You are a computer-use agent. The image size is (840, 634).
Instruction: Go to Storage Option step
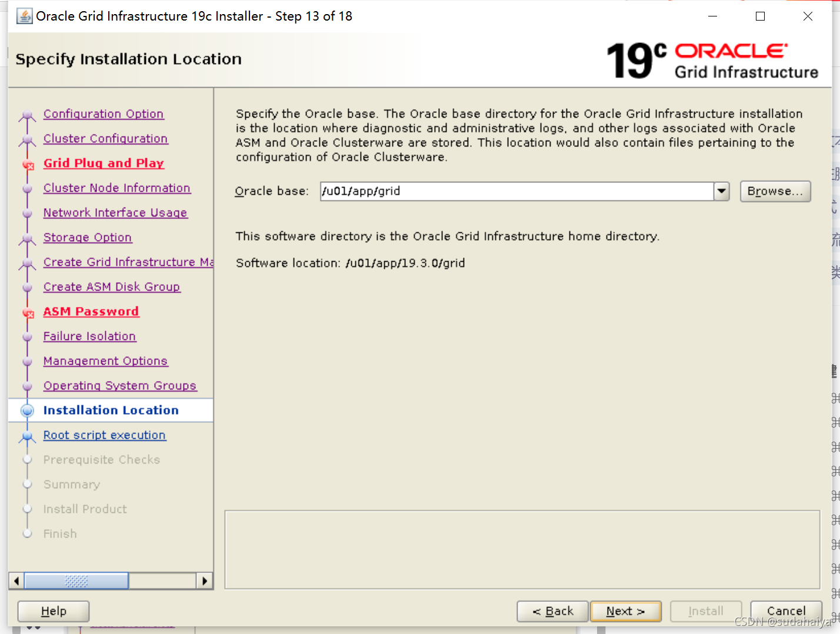click(88, 238)
